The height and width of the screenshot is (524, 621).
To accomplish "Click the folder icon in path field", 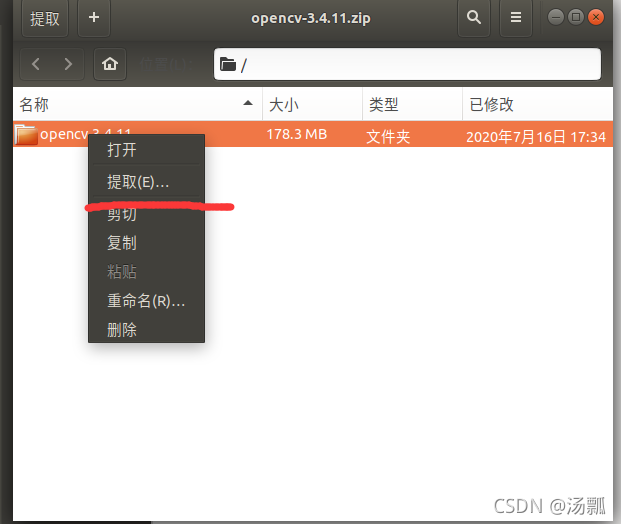I will (228, 64).
